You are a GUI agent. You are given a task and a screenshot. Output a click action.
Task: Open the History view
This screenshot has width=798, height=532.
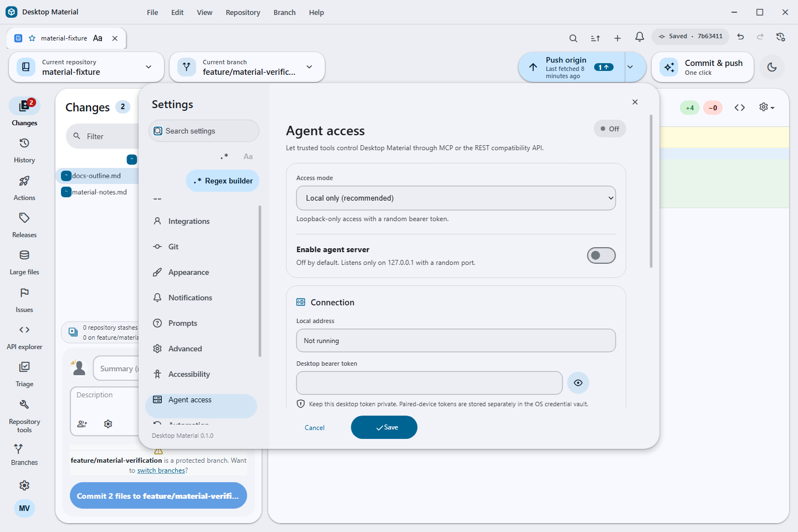24,150
